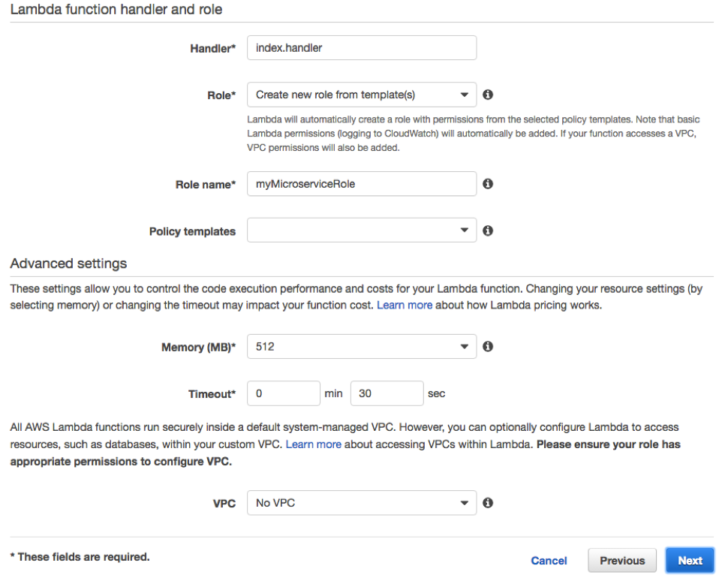Image resolution: width=728 pixels, height=581 pixels.
Task: Show info for Policy templates
Action: click(x=488, y=230)
